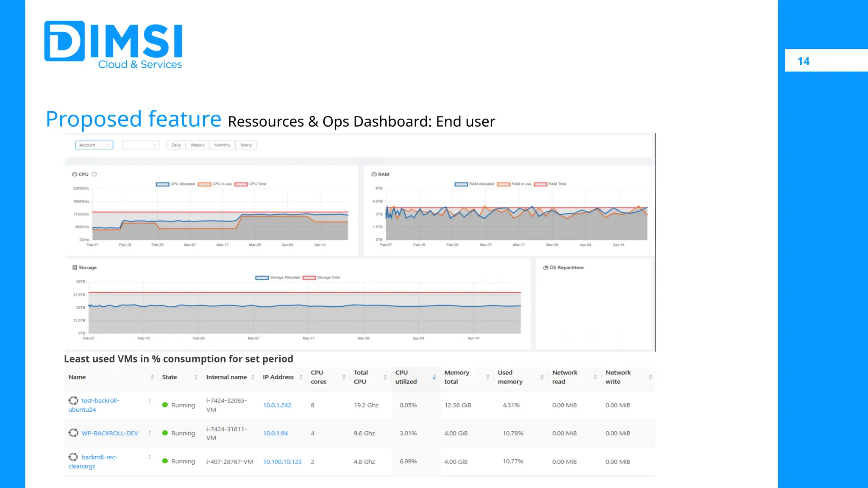The image size is (868, 488).
Task: Select the Monthly period tab
Action: [x=222, y=145]
